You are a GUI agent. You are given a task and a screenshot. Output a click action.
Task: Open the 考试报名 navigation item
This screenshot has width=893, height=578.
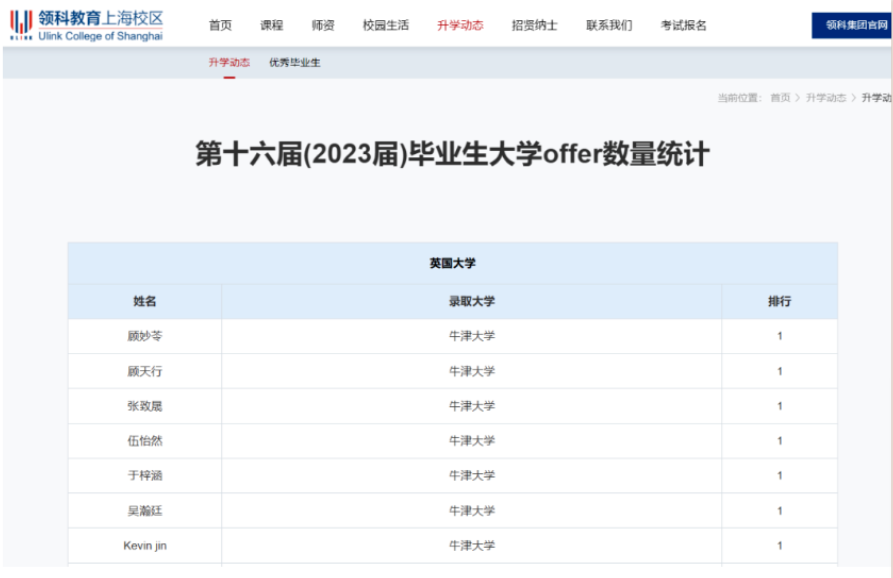683,25
